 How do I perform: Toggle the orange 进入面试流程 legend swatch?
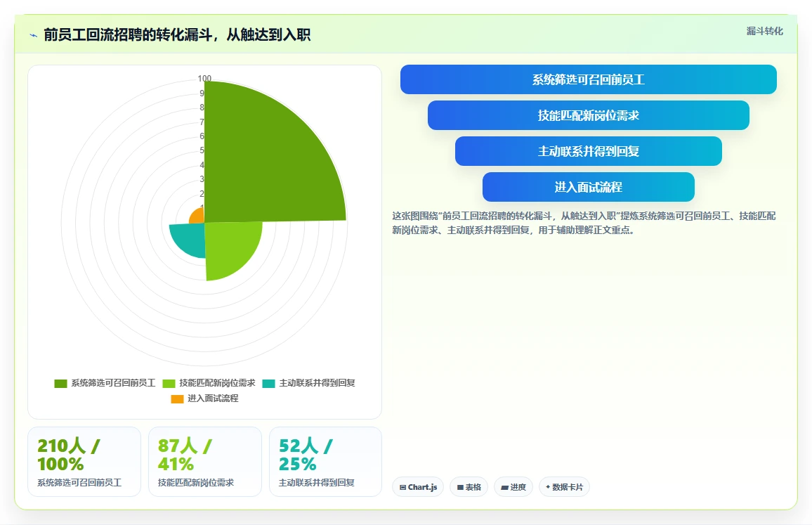coord(177,399)
